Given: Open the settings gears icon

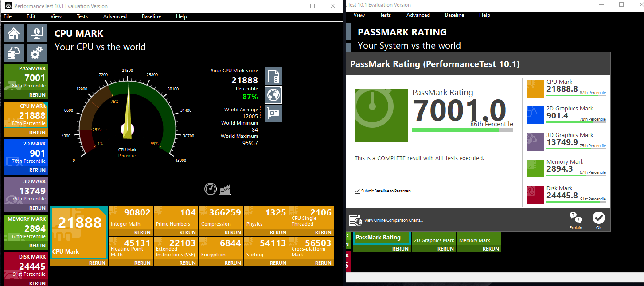Looking at the screenshot, I should tap(37, 53).
